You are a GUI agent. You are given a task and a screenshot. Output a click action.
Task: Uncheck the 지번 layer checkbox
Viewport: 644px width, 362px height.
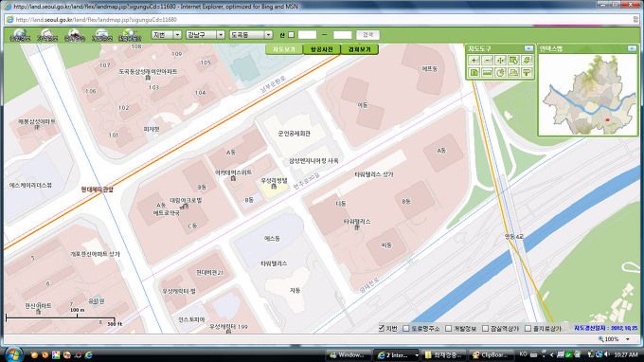pos(381,328)
